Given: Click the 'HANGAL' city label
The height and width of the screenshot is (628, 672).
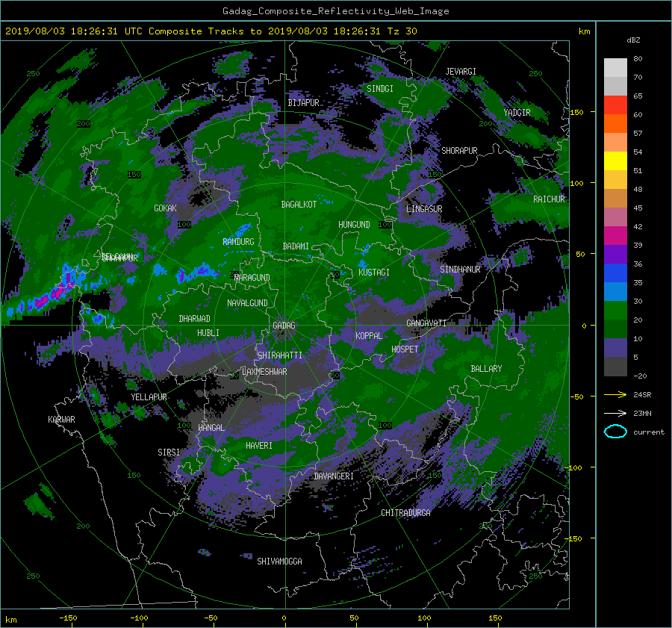Looking at the screenshot, I should pos(211,428).
